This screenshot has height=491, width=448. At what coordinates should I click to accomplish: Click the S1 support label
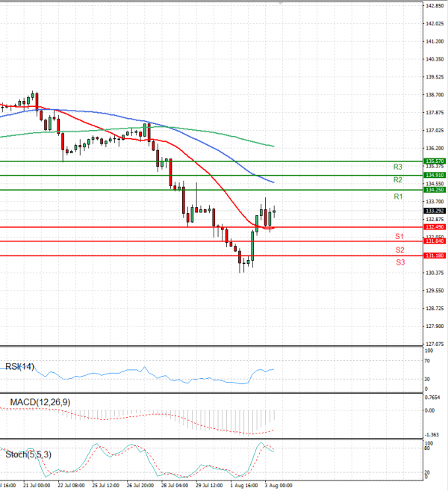click(x=399, y=236)
